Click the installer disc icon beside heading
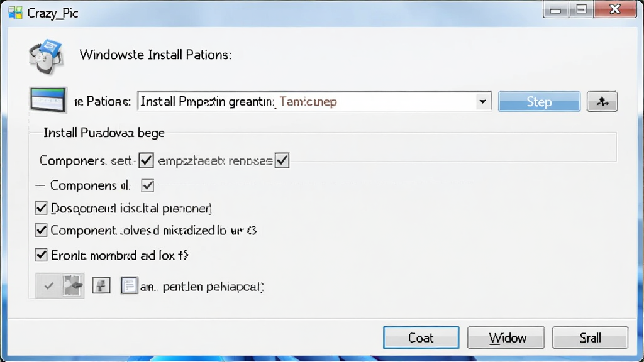Viewport: 644px width, 362px height. coord(45,57)
